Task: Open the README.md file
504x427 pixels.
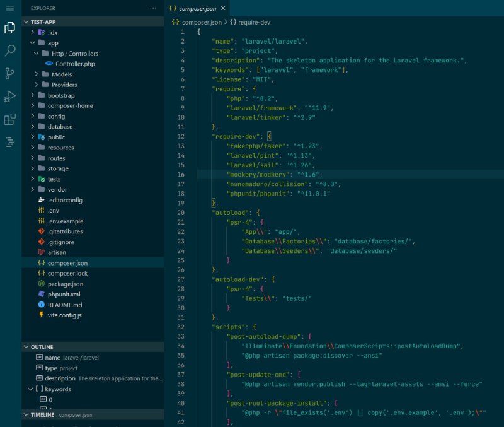Action: click(93, 305)
